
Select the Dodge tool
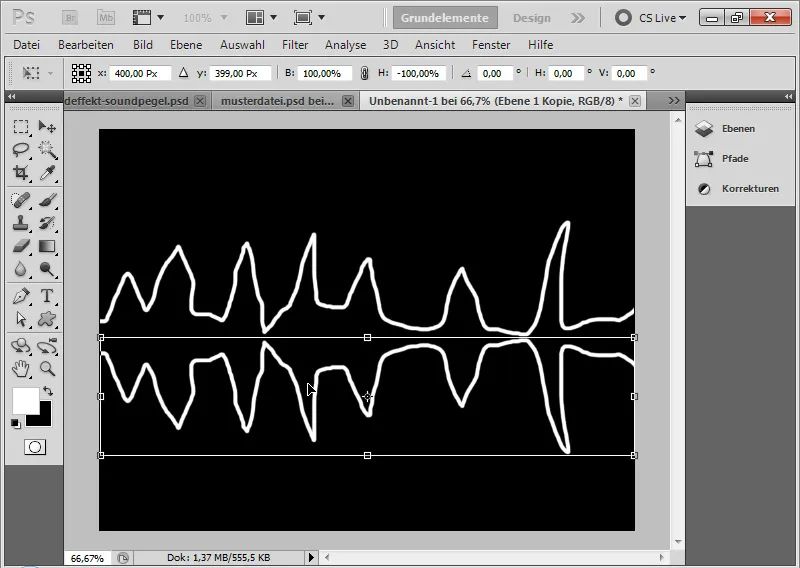click(x=47, y=269)
